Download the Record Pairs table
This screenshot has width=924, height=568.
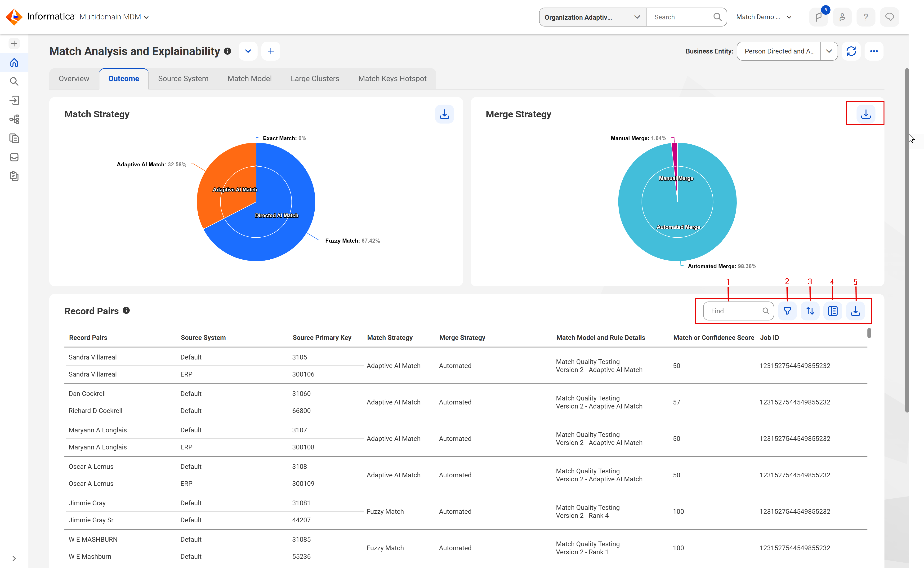click(856, 311)
